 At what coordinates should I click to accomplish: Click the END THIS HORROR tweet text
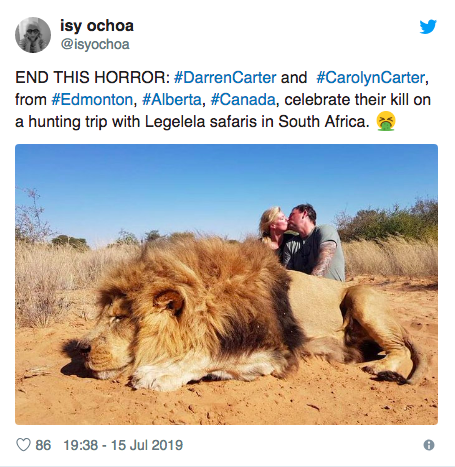pos(93,77)
